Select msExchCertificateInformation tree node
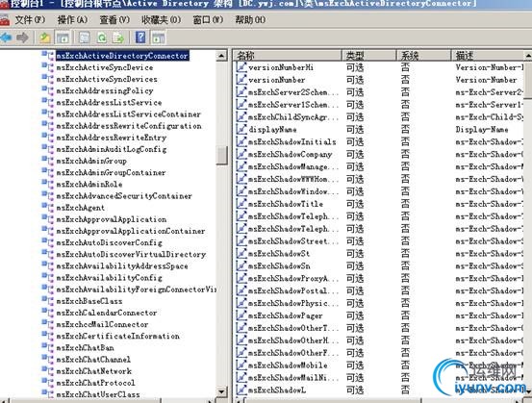 [117, 336]
